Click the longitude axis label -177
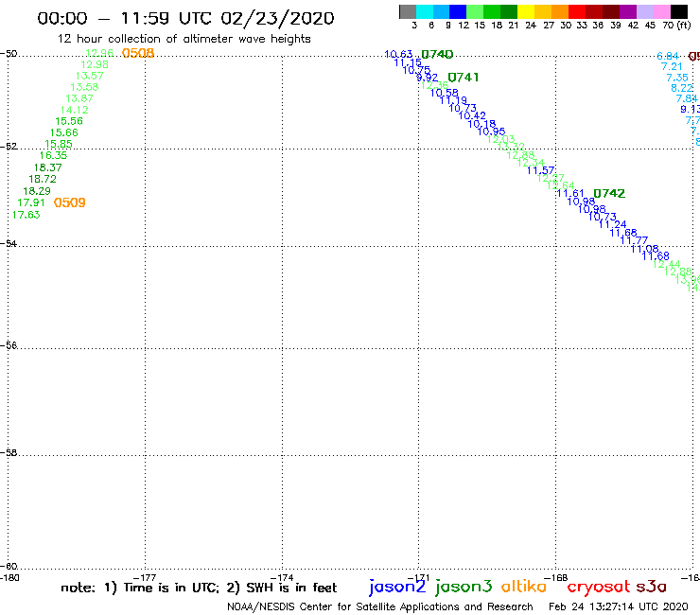 click(x=145, y=578)
